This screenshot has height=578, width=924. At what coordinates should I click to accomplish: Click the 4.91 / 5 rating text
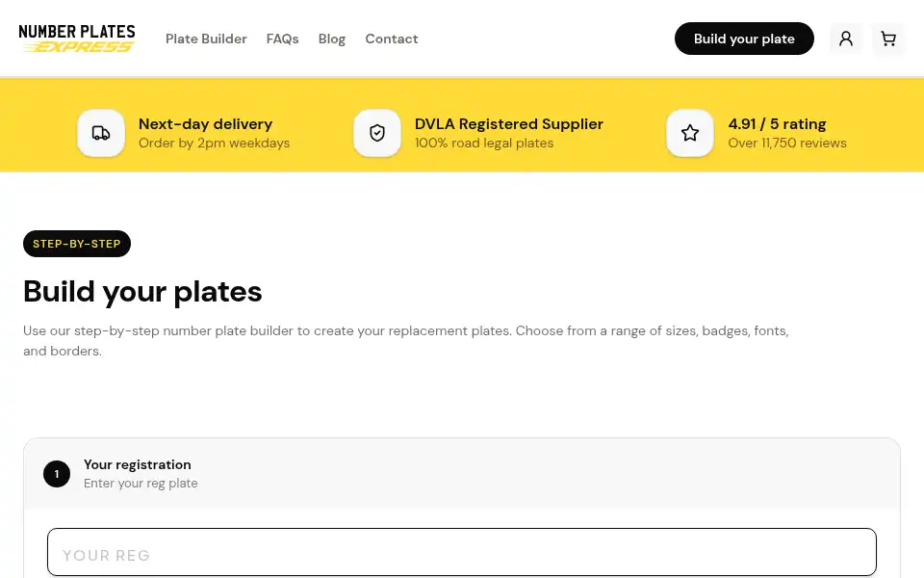point(778,124)
